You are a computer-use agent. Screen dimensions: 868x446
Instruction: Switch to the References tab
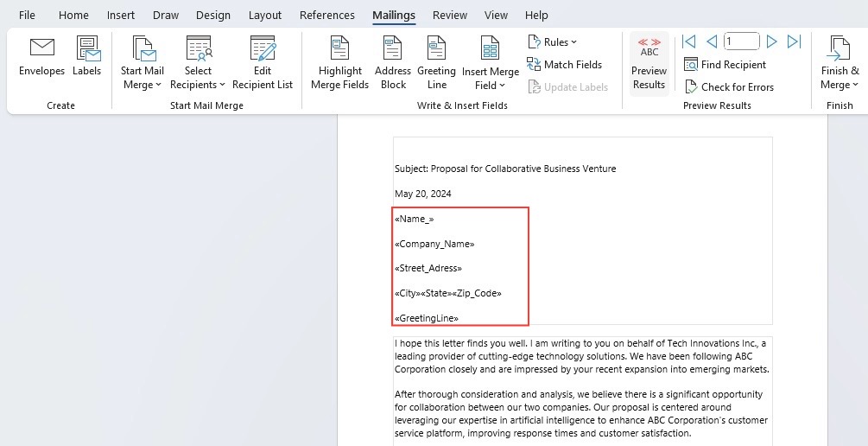pyautogui.click(x=327, y=15)
